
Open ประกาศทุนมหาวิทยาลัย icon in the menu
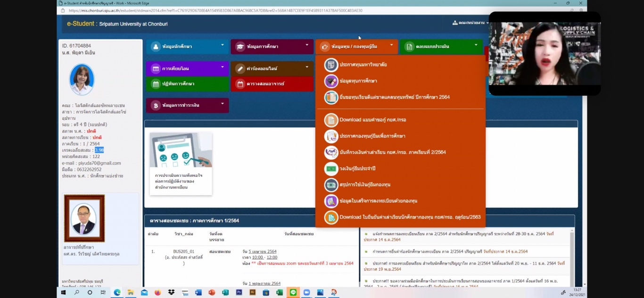coord(331,65)
